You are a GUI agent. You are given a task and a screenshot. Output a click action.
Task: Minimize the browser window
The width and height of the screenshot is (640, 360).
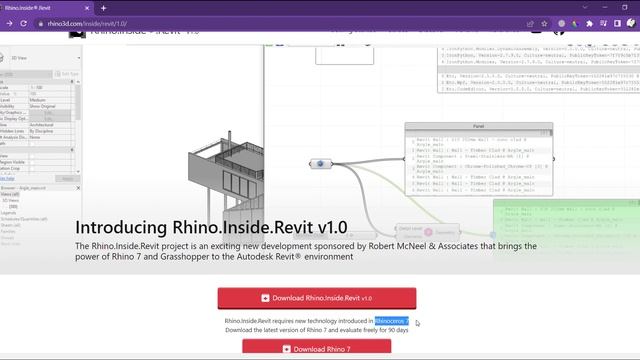coord(605,7)
